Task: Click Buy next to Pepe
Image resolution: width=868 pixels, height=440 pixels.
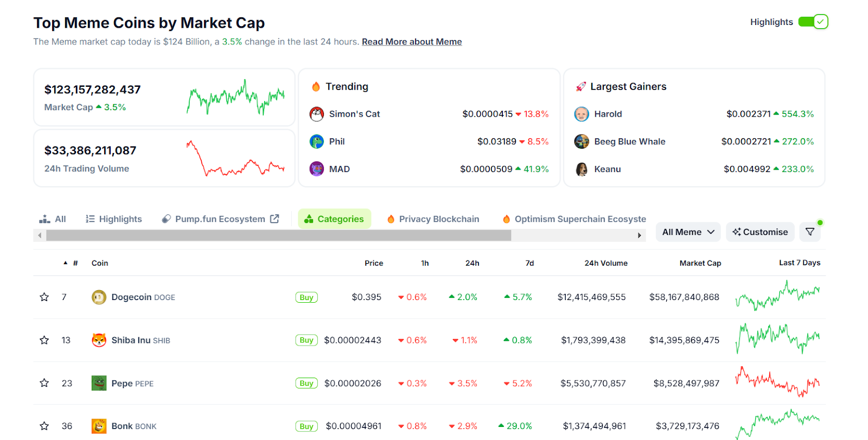Action: pyautogui.click(x=307, y=383)
